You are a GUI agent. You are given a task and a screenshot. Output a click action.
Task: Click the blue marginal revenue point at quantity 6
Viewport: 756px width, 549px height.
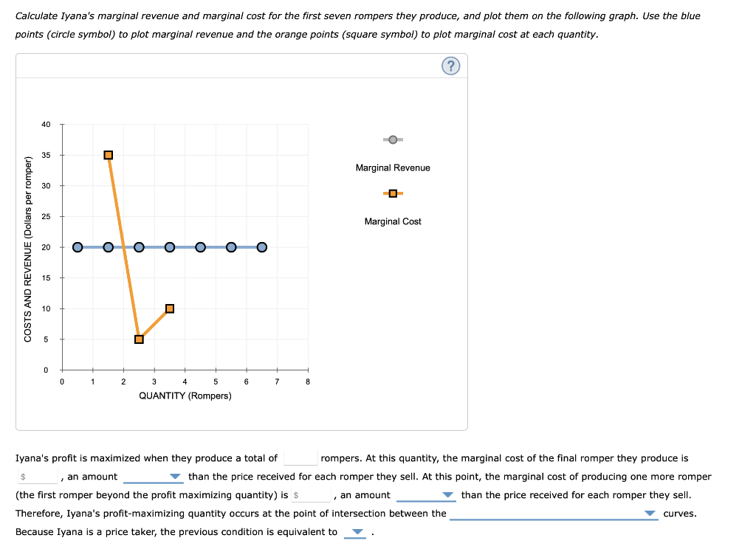coord(231,247)
